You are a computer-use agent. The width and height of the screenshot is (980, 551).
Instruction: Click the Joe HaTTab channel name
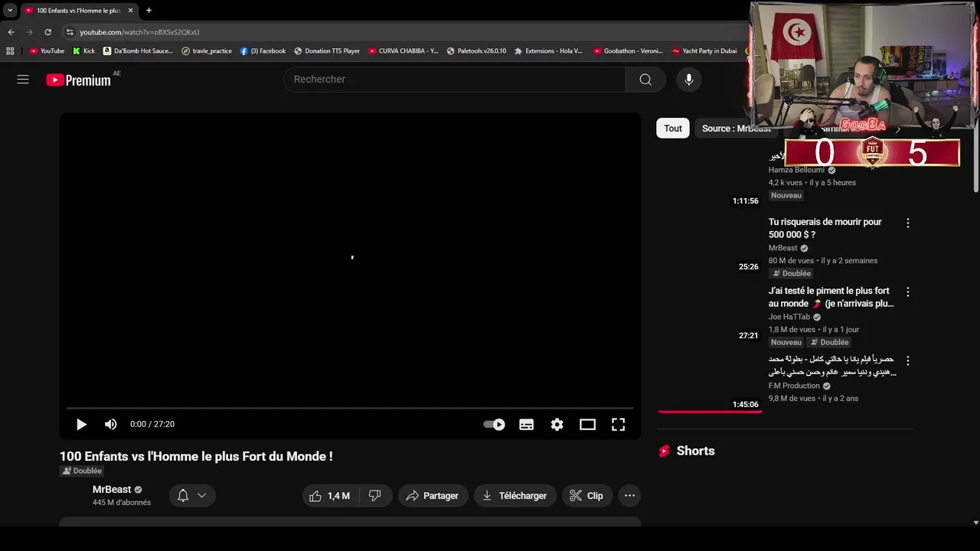pyautogui.click(x=789, y=317)
